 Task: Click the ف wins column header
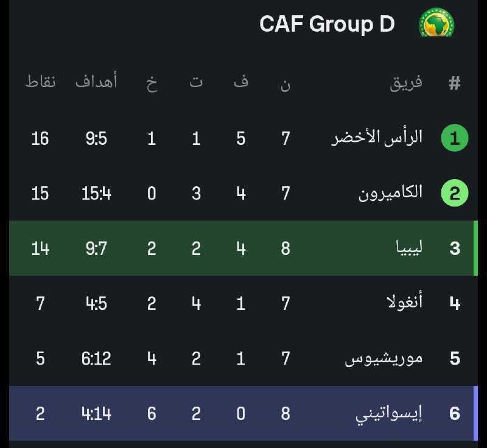[x=240, y=81]
